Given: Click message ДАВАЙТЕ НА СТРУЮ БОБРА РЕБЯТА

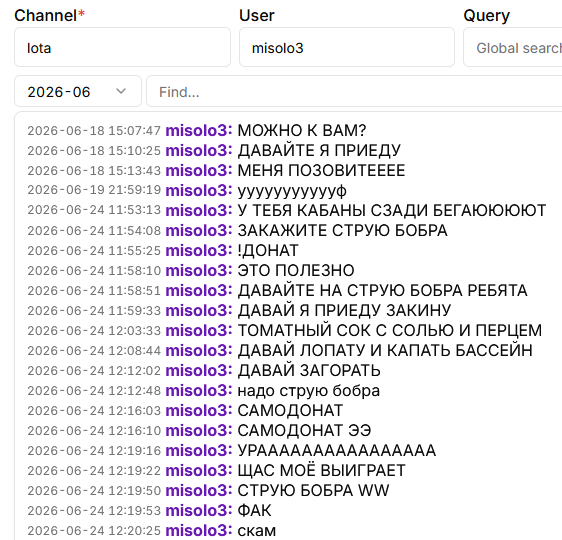Looking at the screenshot, I should click(382, 291).
